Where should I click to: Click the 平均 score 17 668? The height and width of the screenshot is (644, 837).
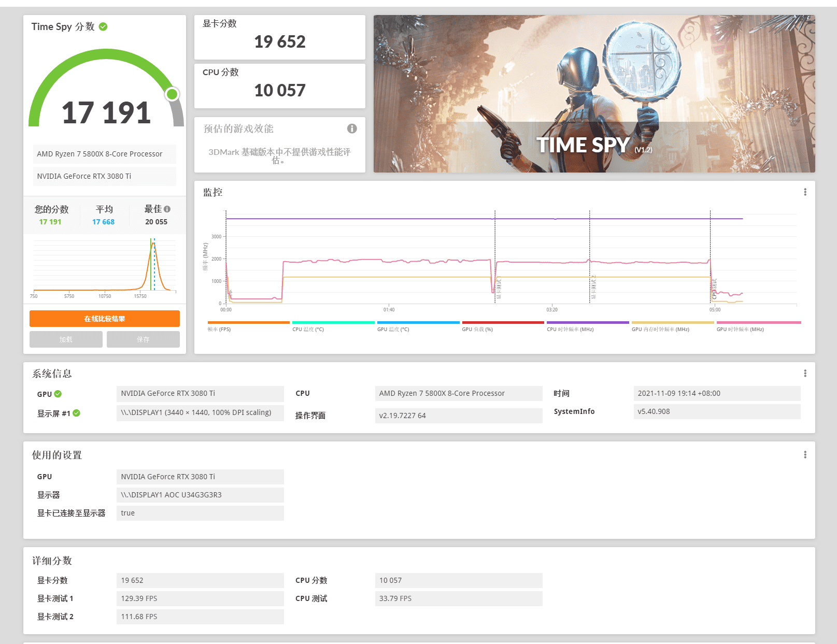(103, 222)
